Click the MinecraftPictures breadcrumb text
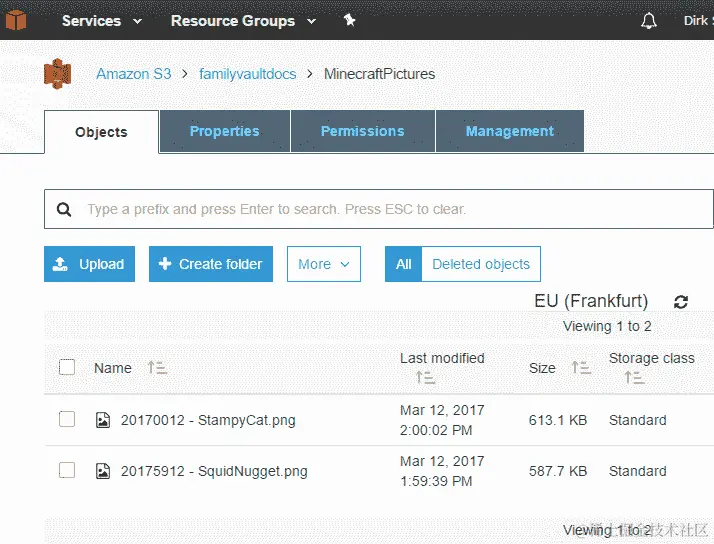The width and height of the screenshot is (714, 544). coord(379,74)
